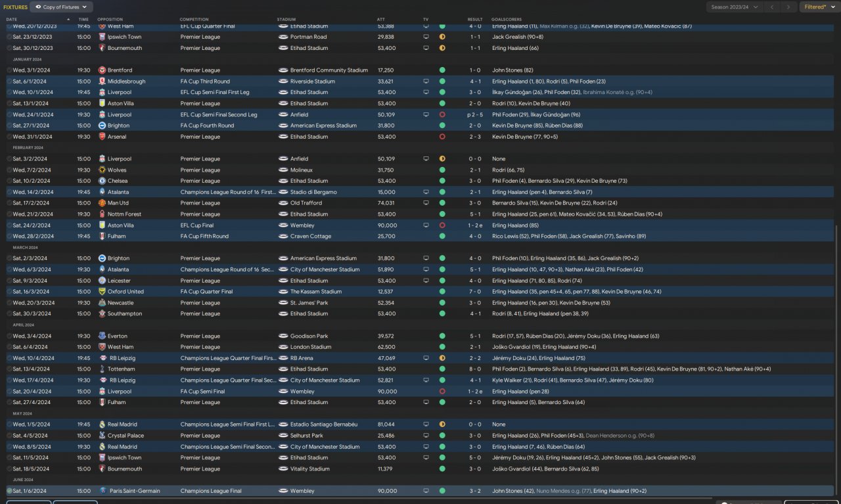The height and width of the screenshot is (504, 841).
Task: Click the stadium icon beside Craven Cottage
Action: [x=283, y=237]
